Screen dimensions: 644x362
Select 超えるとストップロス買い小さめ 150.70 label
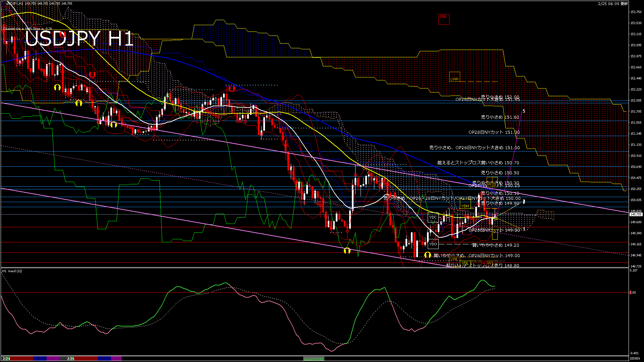[478, 163]
